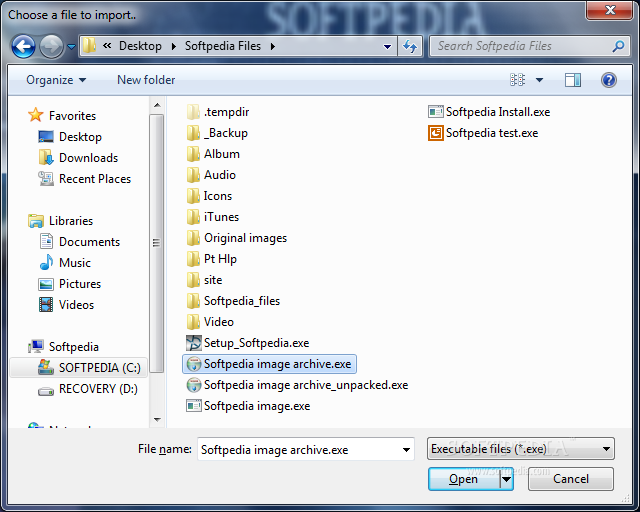Open the address bar history dropdown
This screenshot has width=640, height=512.
point(388,47)
